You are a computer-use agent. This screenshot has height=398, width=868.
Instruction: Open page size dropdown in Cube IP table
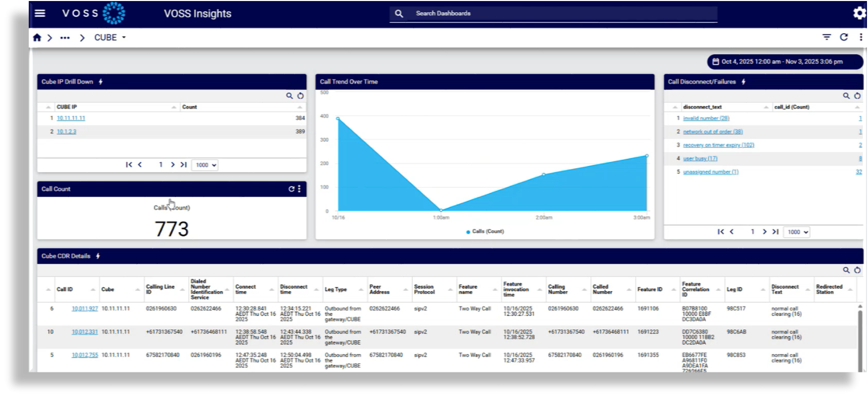[205, 165]
